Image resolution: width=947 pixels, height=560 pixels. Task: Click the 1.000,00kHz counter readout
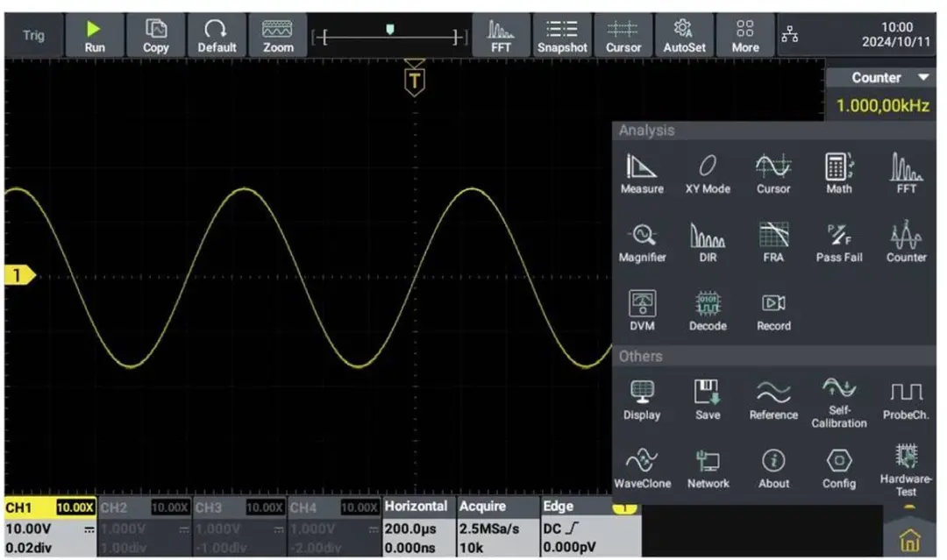882,106
